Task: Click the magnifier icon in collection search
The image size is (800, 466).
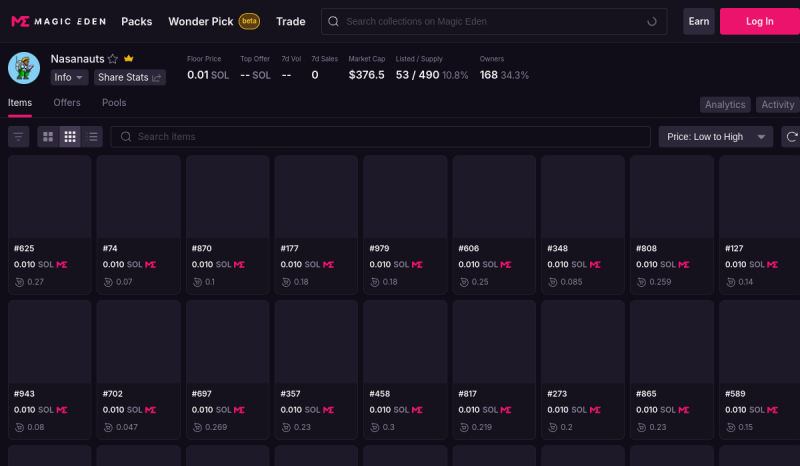Action: 333,21
